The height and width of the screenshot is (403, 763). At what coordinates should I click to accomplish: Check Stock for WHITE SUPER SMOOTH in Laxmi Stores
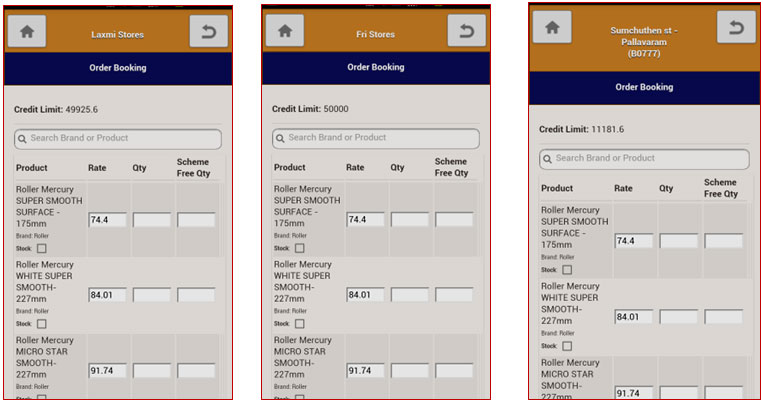42,324
